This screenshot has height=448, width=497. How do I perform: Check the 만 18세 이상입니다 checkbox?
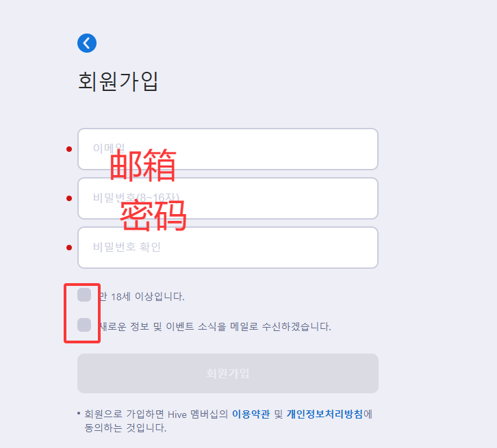[84, 295]
